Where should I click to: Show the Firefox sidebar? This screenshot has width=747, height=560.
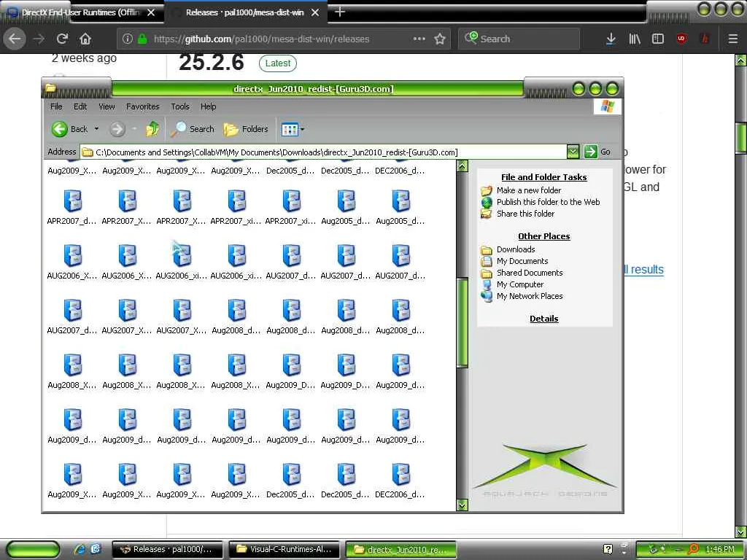tap(658, 39)
